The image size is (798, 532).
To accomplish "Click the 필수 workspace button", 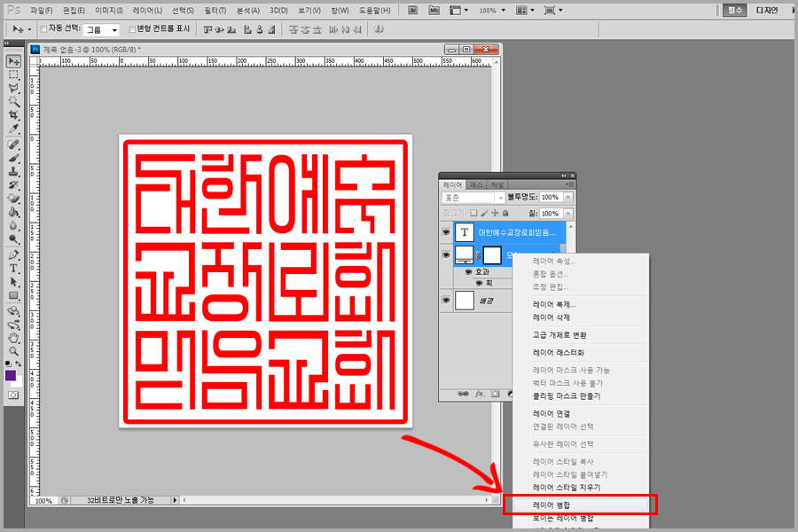I will click(x=735, y=10).
